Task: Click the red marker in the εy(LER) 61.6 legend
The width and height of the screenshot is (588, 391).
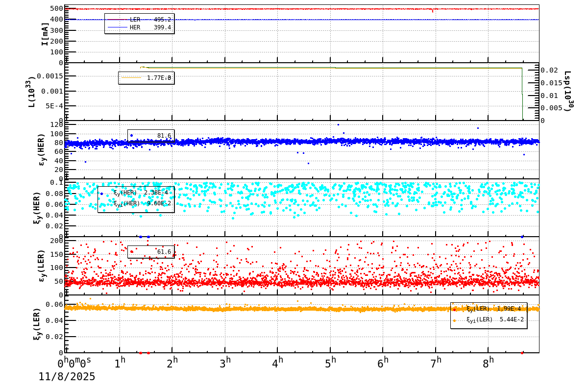Action: [131, 251]
